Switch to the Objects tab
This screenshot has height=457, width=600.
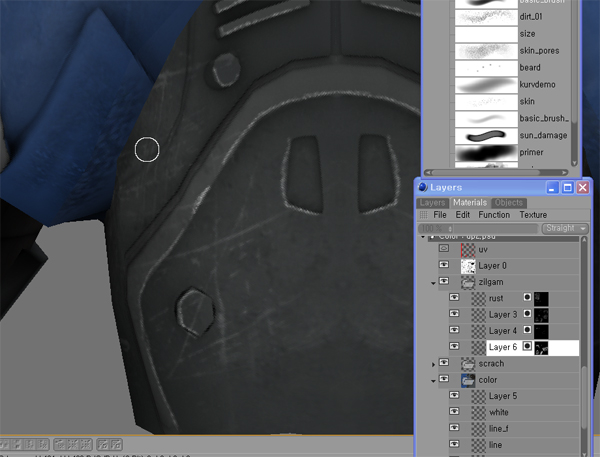point(509,203)
